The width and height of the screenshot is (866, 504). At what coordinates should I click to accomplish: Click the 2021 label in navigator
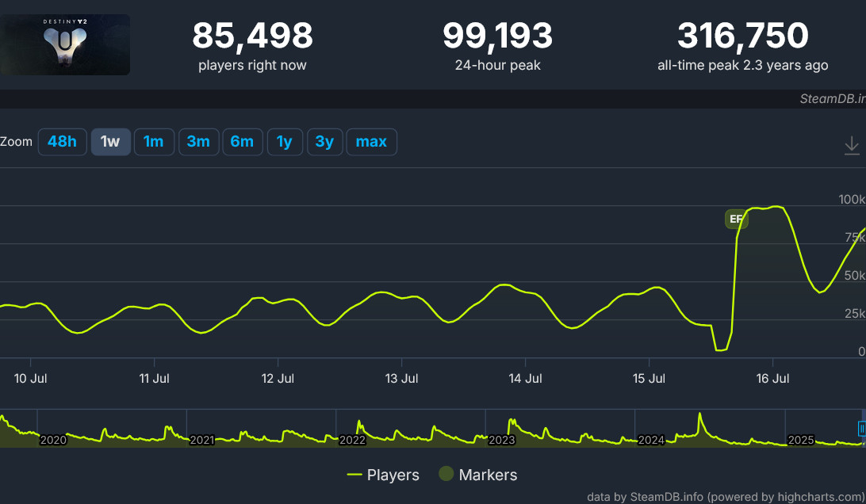202,440
